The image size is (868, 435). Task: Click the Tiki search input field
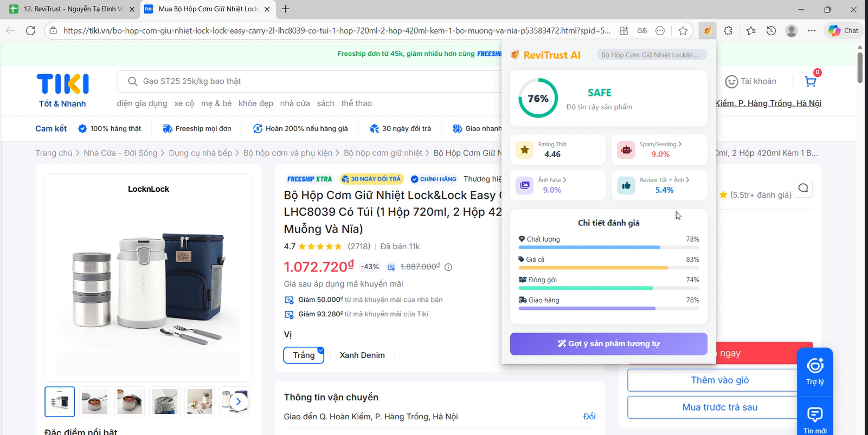(309, 81)
